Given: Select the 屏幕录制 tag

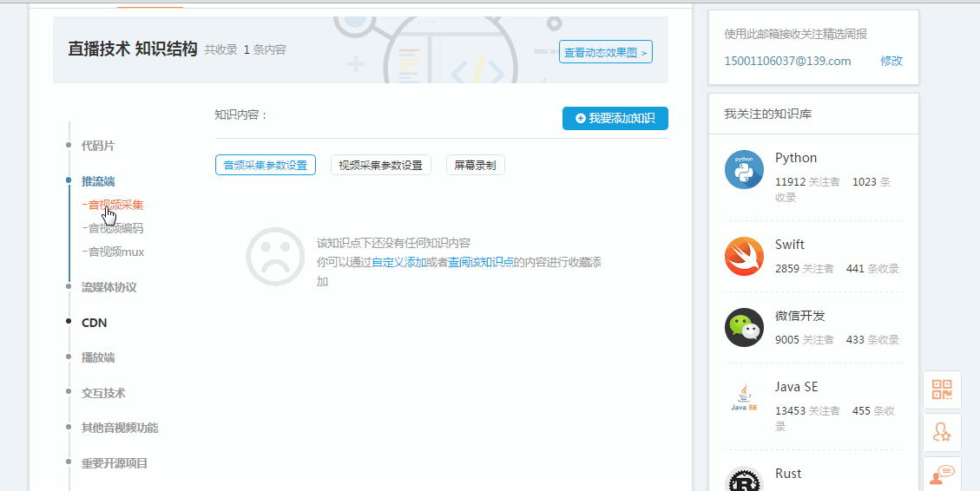Looking at the screenshot, I should tap(475, 165).
